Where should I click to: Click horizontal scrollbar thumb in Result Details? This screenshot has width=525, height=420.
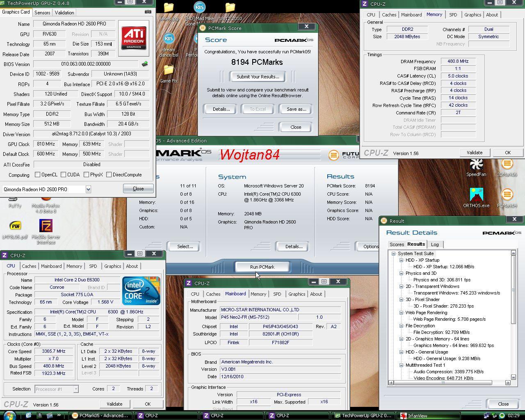click(x=443, y=383)
